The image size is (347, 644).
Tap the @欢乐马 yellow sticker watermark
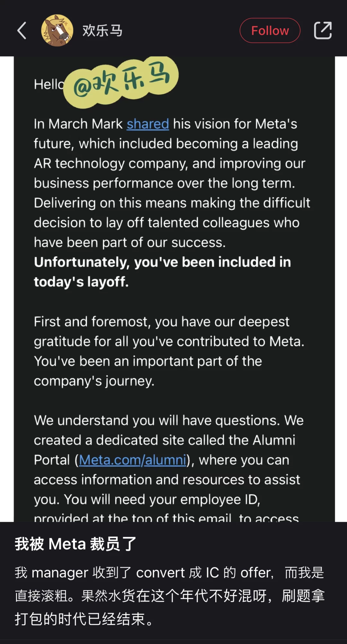point(120,81)
